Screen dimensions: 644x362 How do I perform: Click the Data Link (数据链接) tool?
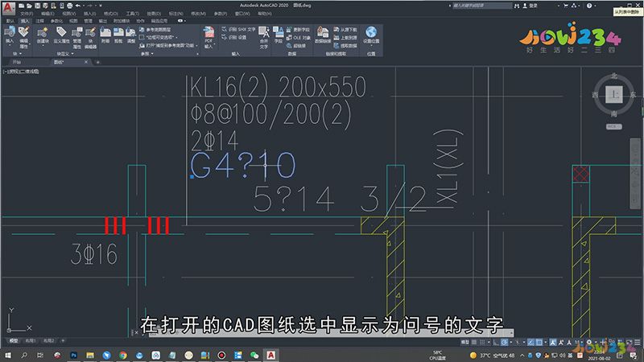(x=323, y=35)
